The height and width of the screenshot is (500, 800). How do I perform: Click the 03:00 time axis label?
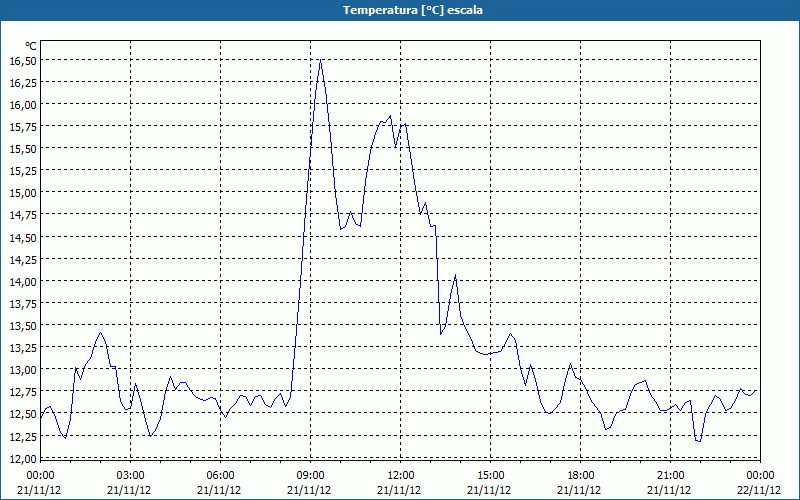[x=130, y=476]
